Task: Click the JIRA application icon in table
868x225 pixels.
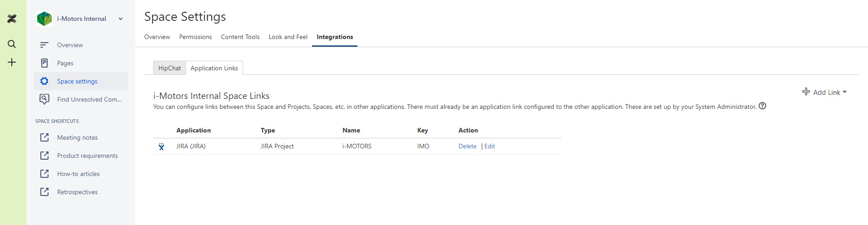Action: (x=161, y=147)
